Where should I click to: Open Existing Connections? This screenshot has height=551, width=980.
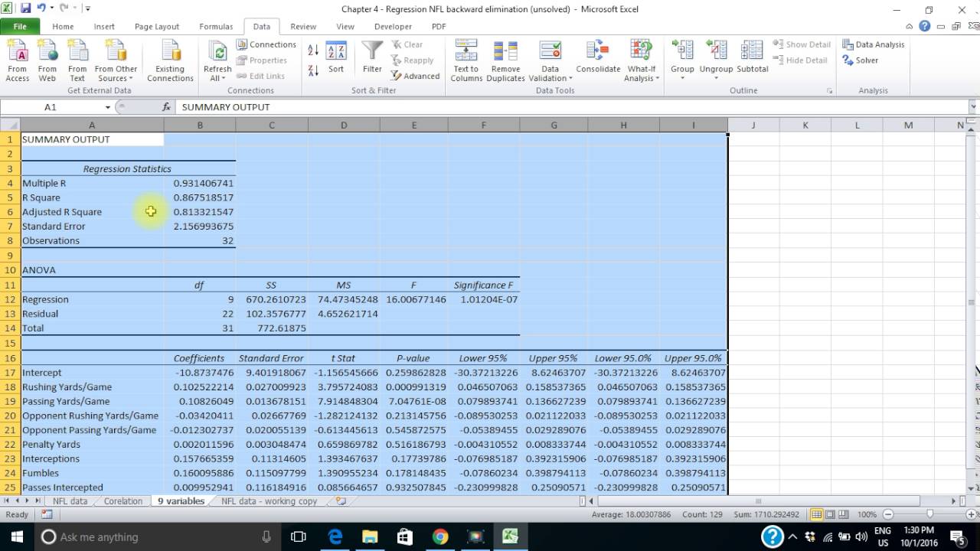[x=170, y=60]
